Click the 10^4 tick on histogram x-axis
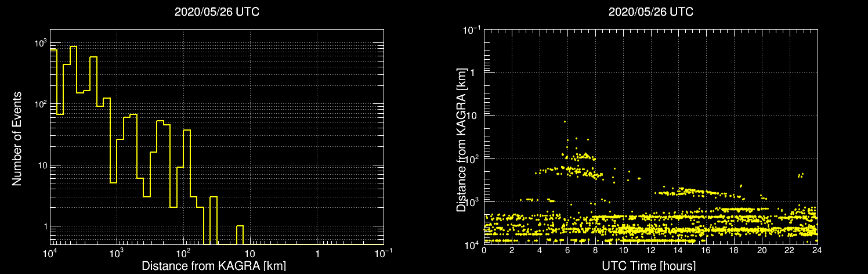868x274 pixels. pos(50,253)
